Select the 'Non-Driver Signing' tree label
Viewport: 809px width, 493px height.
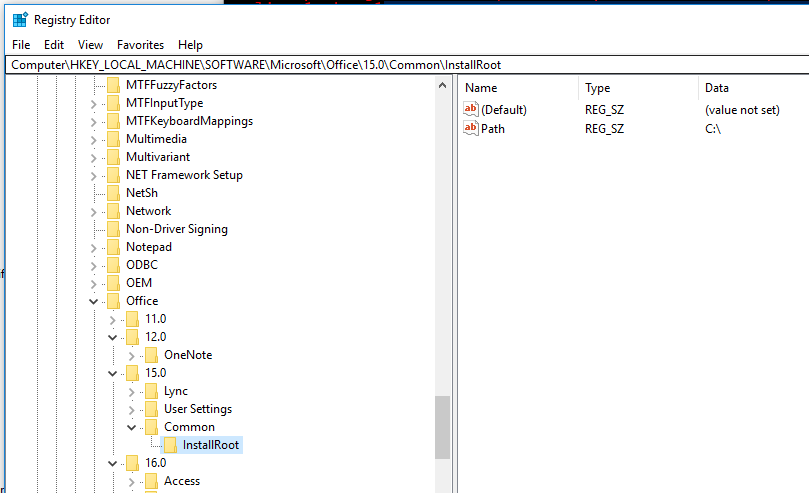(x=177, y=229)
